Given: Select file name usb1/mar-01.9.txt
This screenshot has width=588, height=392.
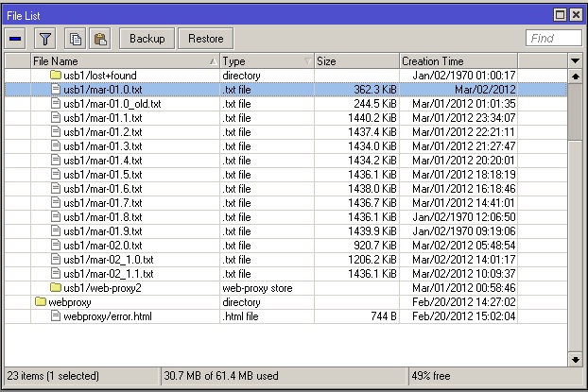Looking at the screenshot, I should point(103,231).
